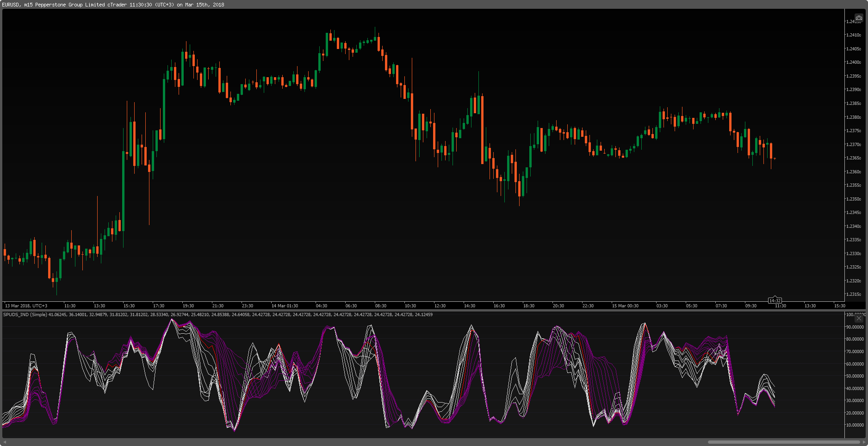
Task: Click the 18:30 time axis label
Action: pos(529,306)
